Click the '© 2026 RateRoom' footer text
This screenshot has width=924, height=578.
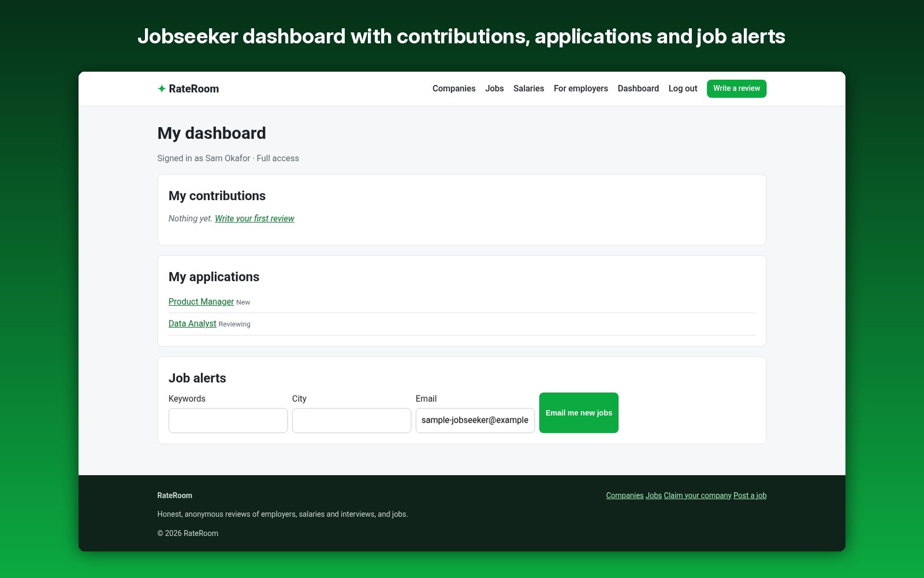click(x=188, y=533)
